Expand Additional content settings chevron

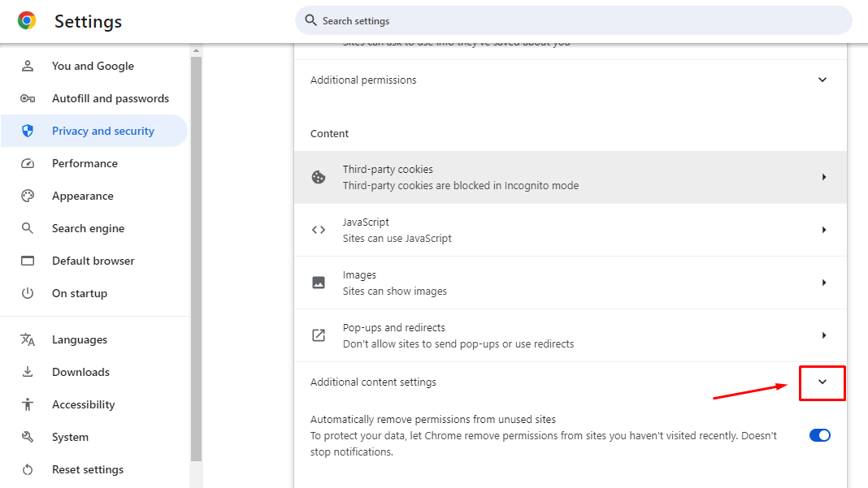(822, 382)
